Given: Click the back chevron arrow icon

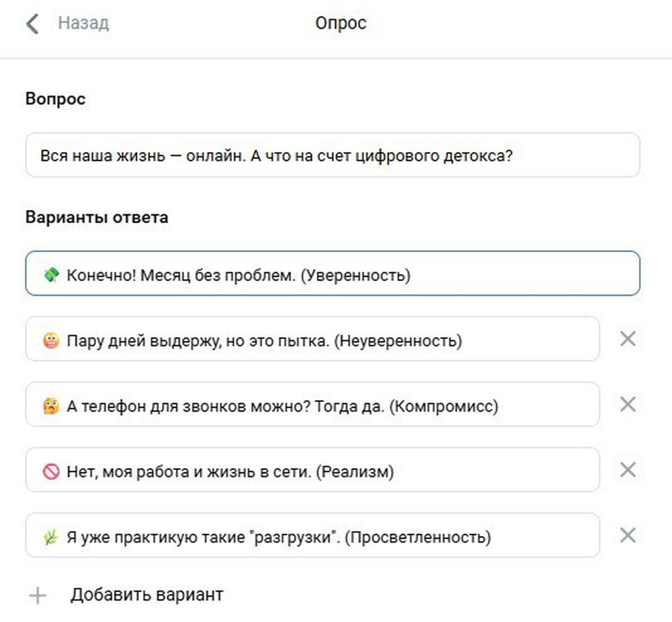Looking at the screenshot, I should (x=32, y=24).
